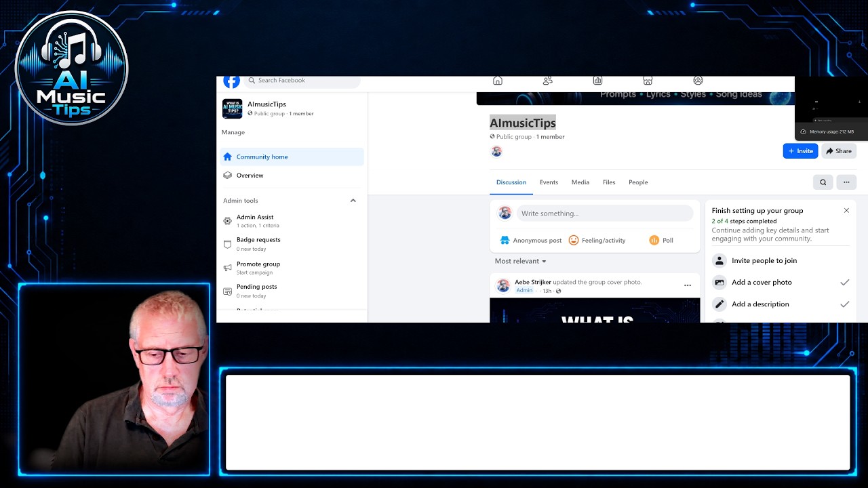Click the Badge requests shield icon
The width and height of the screenshot is (868, 488).
227,244
